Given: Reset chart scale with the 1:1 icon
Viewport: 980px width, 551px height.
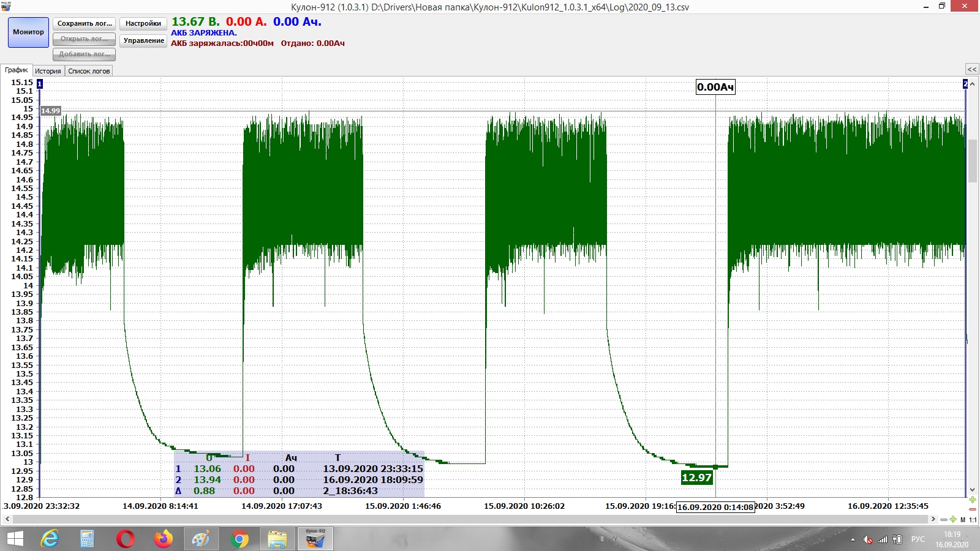Looking at the screenshot, I should pos(973,520).
